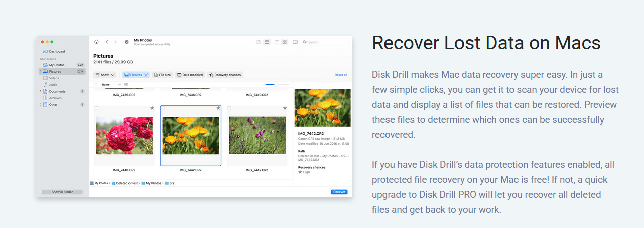Screen dimensions: 644x228
Task: Open the Recovery chances filter
Action: (225, 75)
